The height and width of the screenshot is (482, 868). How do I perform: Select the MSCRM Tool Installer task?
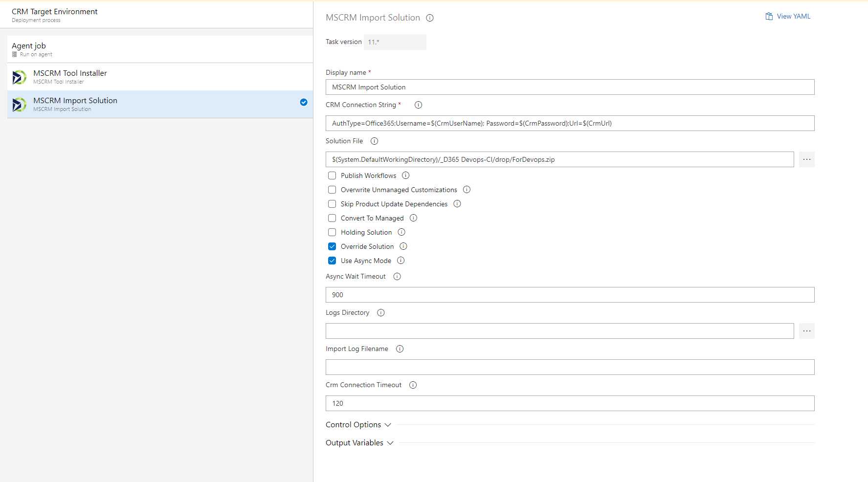tap(160, 77)
